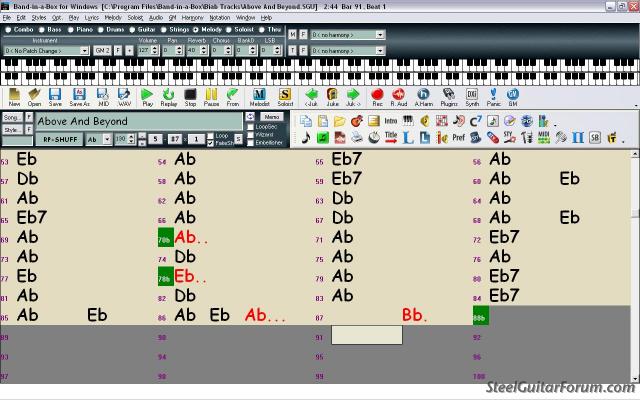The image size is (640, 400).
Task: Enable the Embellisher checkbox
Action: tap(250, 143)
